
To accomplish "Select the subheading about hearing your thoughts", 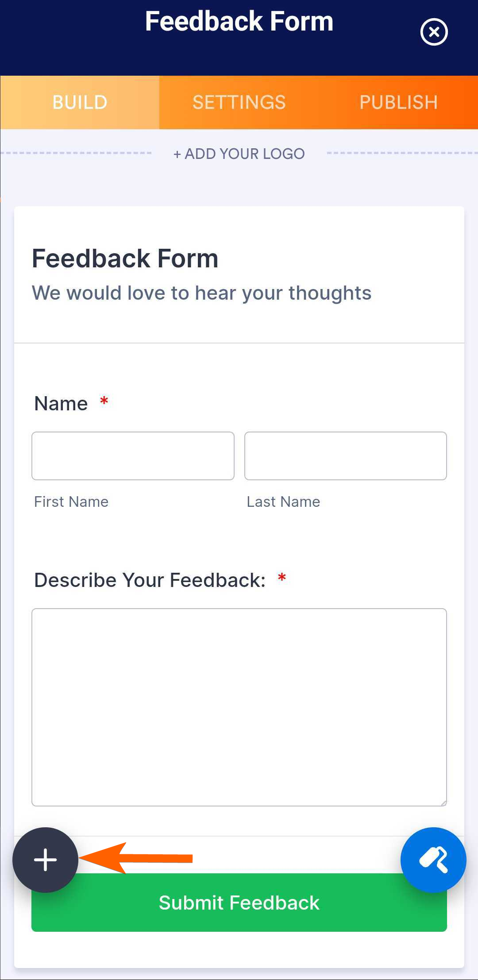I will pyautogui.click(x=201, y=293).
